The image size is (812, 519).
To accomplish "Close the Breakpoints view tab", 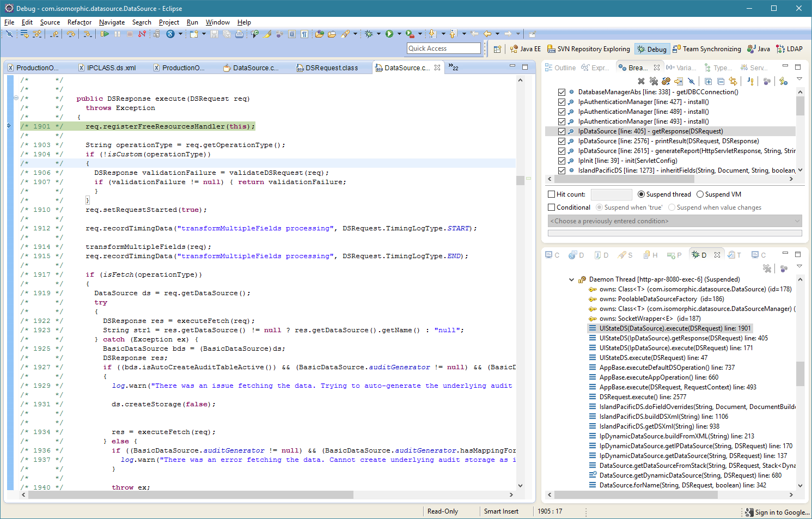I will coord(657,68).
